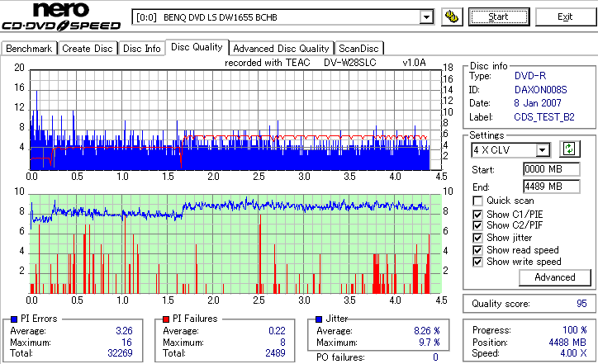
Task: Open the Disc Info tab
Action: 141,49
